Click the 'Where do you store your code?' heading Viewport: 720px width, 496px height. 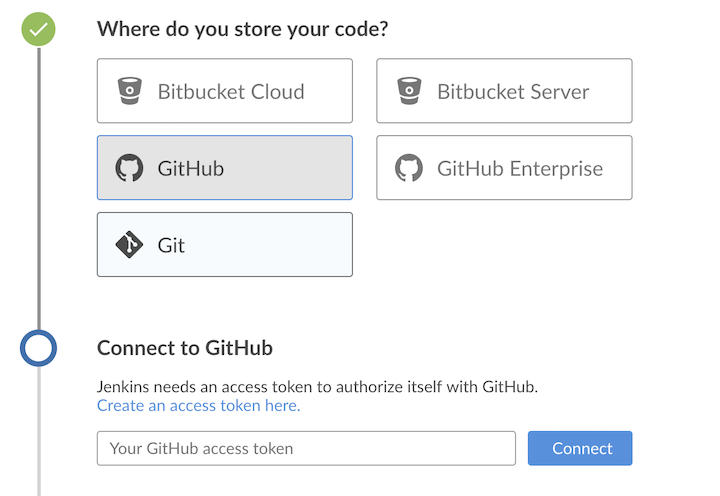tap(243, 29)
